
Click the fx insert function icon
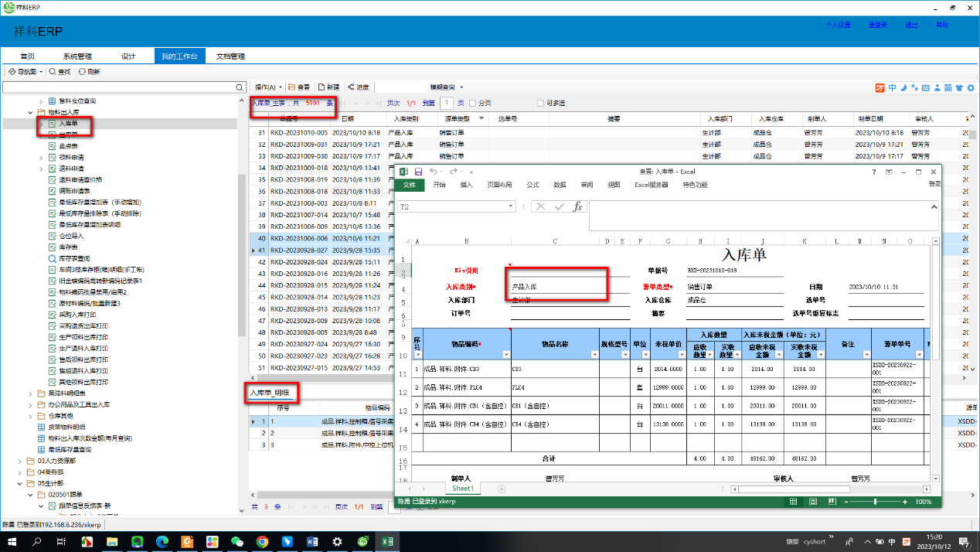[x=577, y=206]
